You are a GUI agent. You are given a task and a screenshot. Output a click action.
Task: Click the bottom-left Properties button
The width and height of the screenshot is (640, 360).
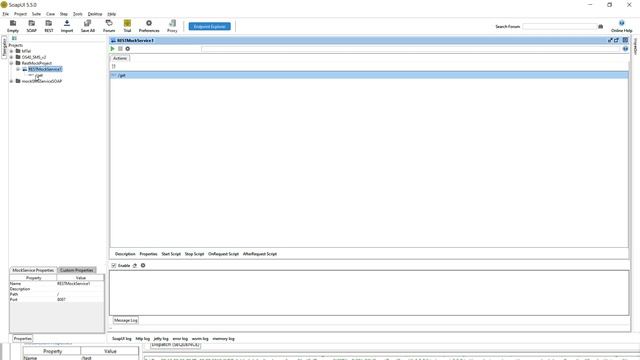[22, 338]
